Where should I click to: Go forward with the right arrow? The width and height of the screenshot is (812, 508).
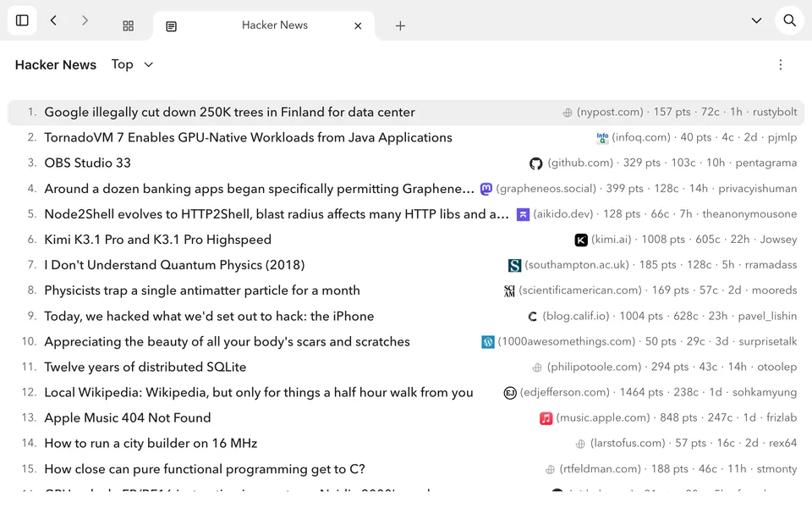pyautogui.click(x=85, y=20)
